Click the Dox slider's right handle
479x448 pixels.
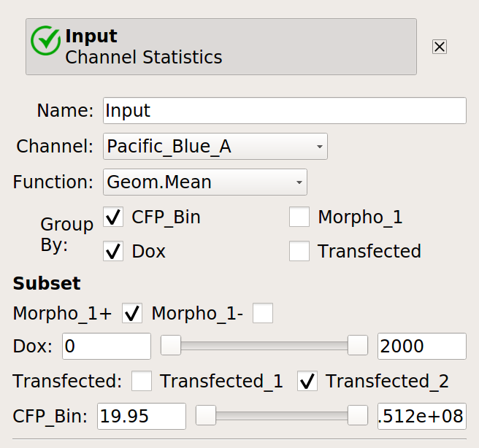[357, 345]
